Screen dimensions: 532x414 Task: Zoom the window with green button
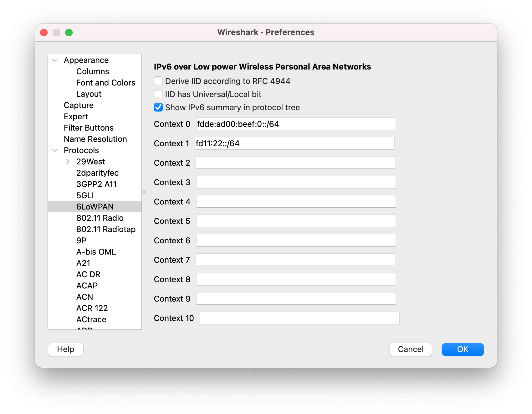(x=69, y=33)
